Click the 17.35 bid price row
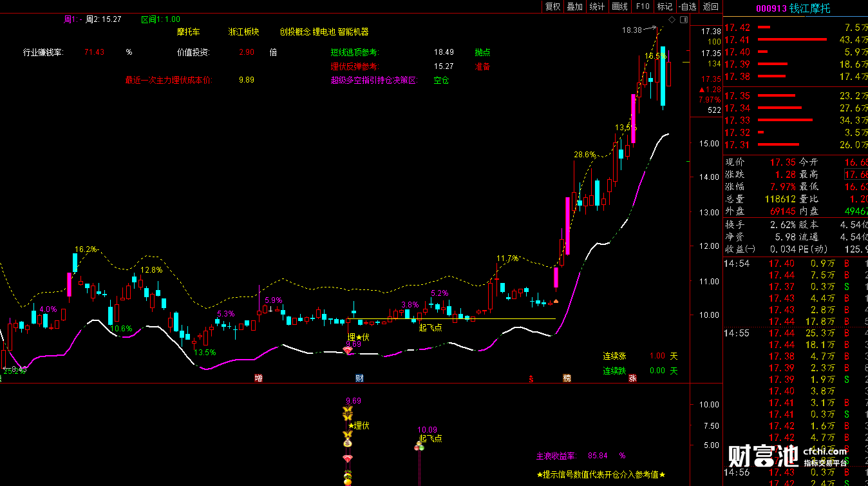This screenshot has width=868, height=486. 795,95
